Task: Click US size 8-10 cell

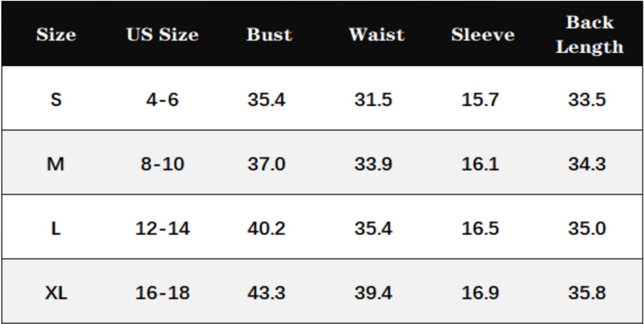Action: point(162,164)
